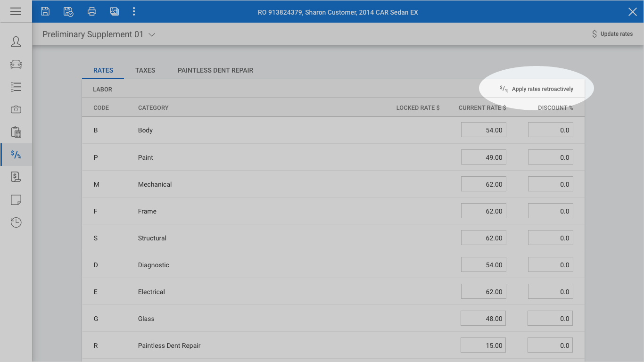Switch to the PAINTLESS DENT REPAIR tab
The image size is (644, 362).
pyautogui.click(x=215, y=70)
